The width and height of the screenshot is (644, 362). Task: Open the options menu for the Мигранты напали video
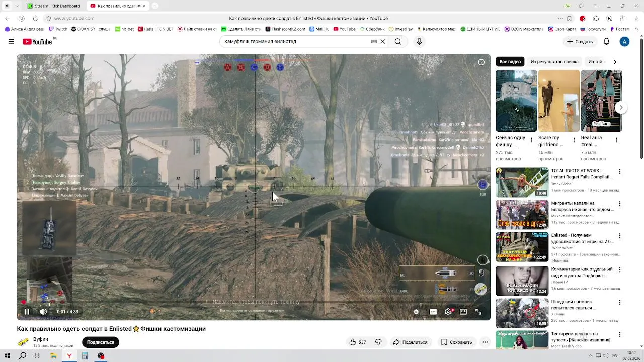click(x=620, y=204)
